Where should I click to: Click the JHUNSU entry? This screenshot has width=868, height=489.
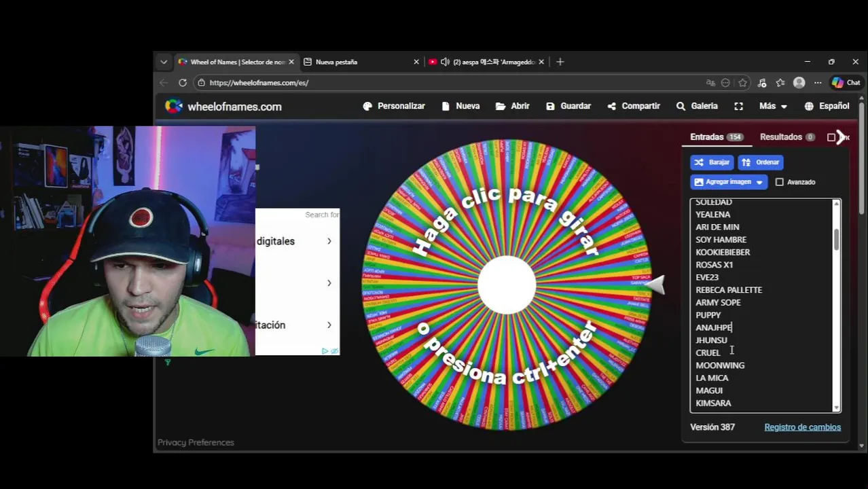[x=711, y=340]
